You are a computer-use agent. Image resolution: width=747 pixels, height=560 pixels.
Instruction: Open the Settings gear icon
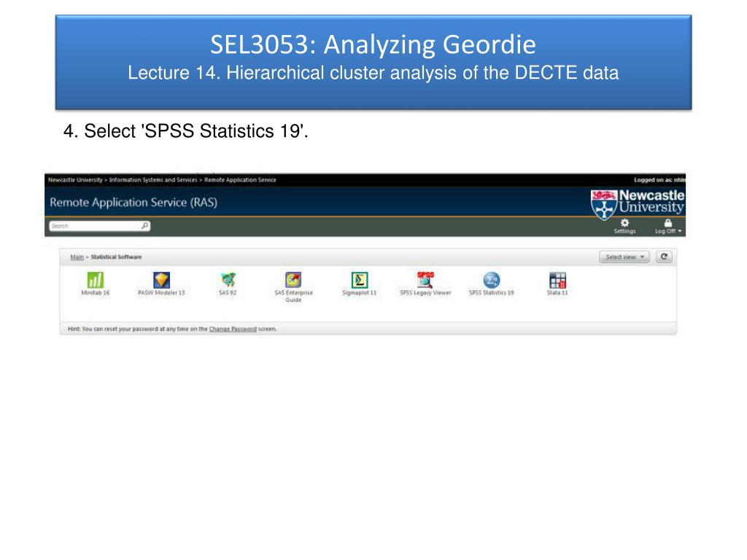[x=624, y=223]
